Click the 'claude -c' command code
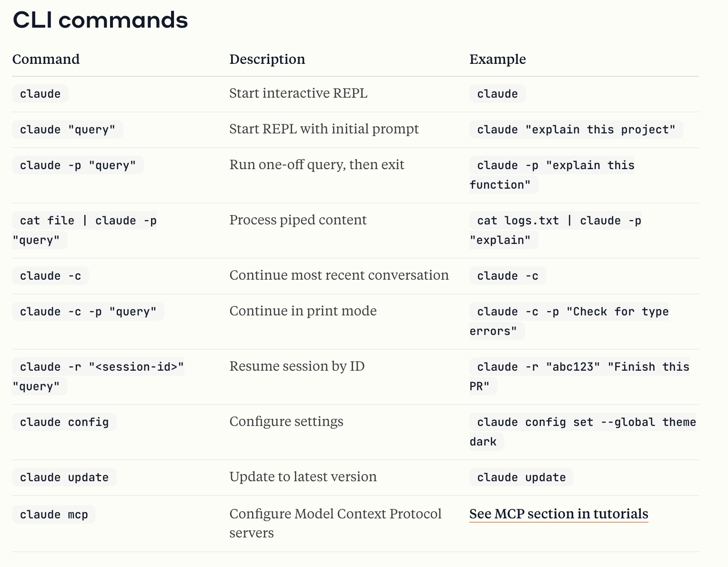728x567 pixels. pos(51,276)
